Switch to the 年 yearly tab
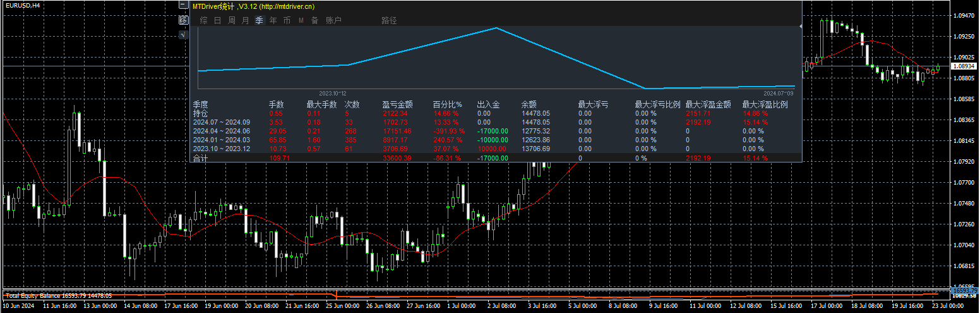 point(273,20)
